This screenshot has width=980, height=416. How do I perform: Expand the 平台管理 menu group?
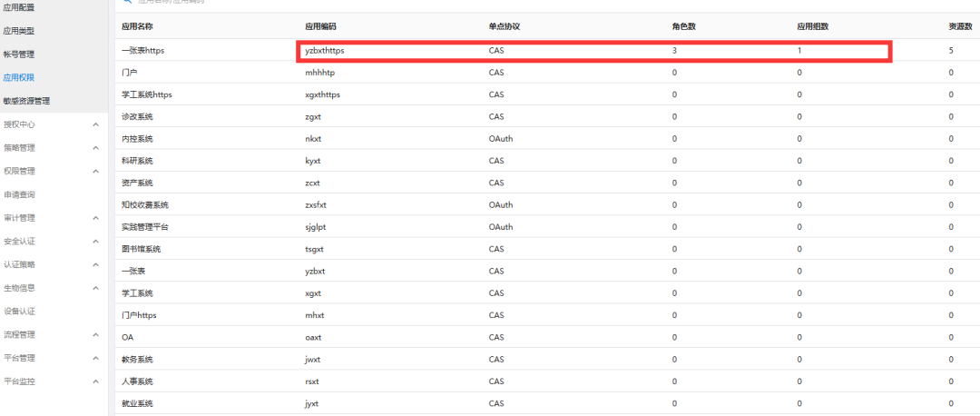[x=95, y=359]
